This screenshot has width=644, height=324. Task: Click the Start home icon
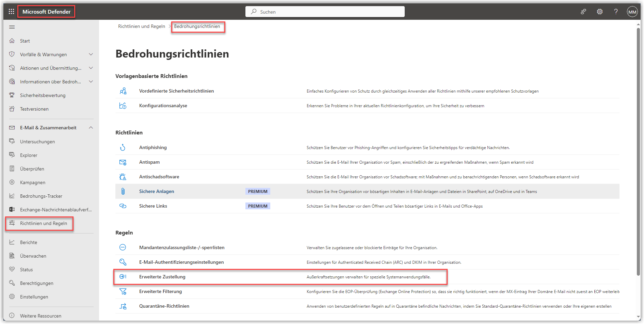point(12,41)
